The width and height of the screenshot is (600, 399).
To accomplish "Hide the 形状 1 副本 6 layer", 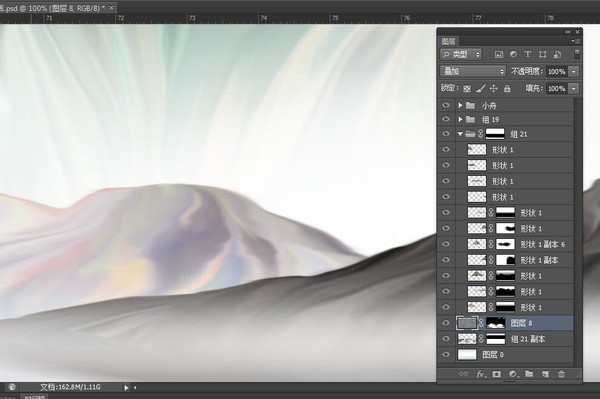I will (446, 244).
